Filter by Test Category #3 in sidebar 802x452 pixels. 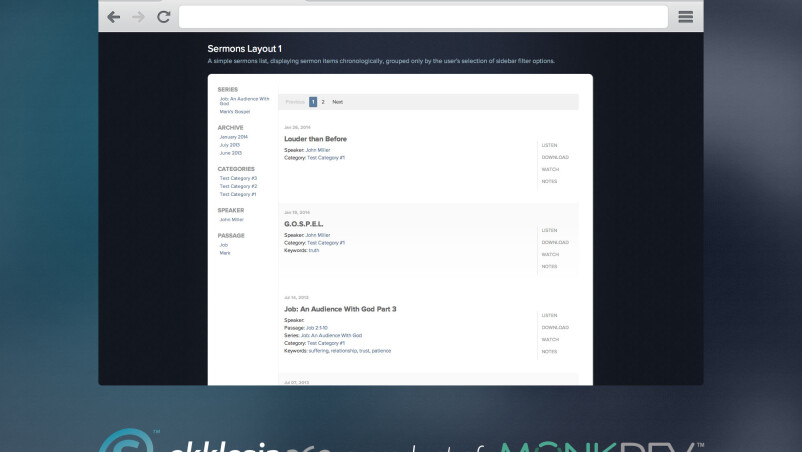tap(238, 178)
